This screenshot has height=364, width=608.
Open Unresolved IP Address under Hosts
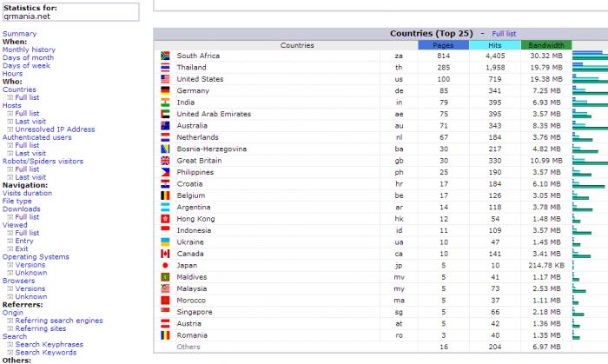click(x=55, y=129)
